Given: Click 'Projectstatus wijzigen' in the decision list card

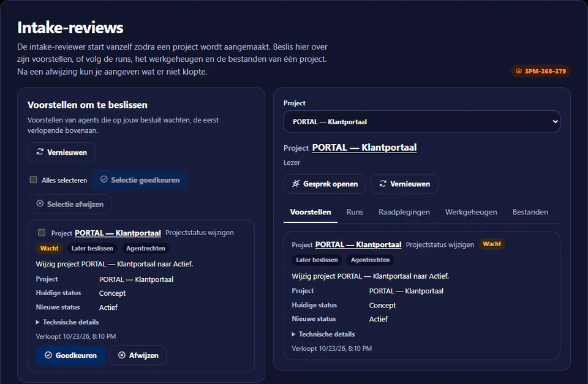Looking at the screenshot, I should pos(200,233).
